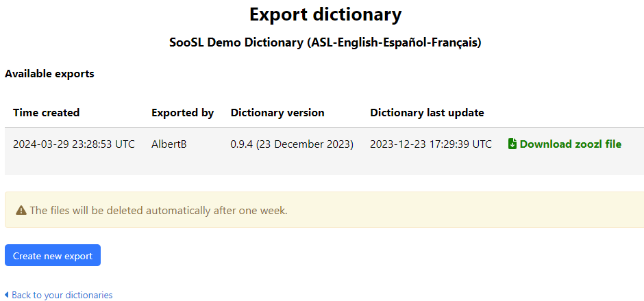This screenshot has width=644, height=301.
Task: Select the 2023-12-23 17:29:39 UTC last update
Action: (x=431, y=144)
